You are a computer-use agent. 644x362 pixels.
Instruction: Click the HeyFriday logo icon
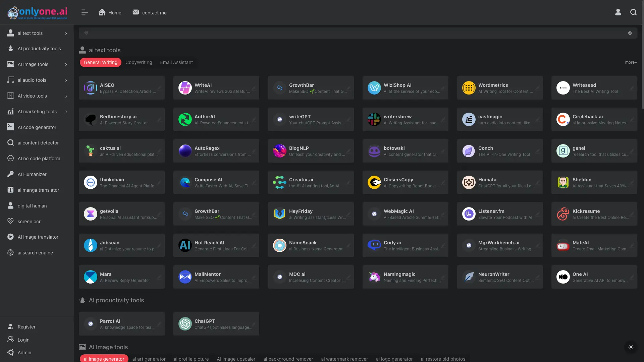pos(280,214)
